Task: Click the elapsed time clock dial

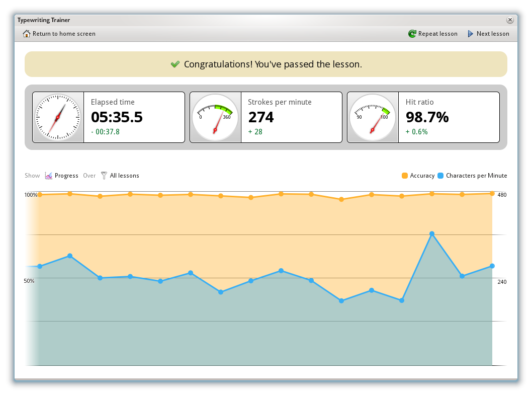Action: (58, 117)
